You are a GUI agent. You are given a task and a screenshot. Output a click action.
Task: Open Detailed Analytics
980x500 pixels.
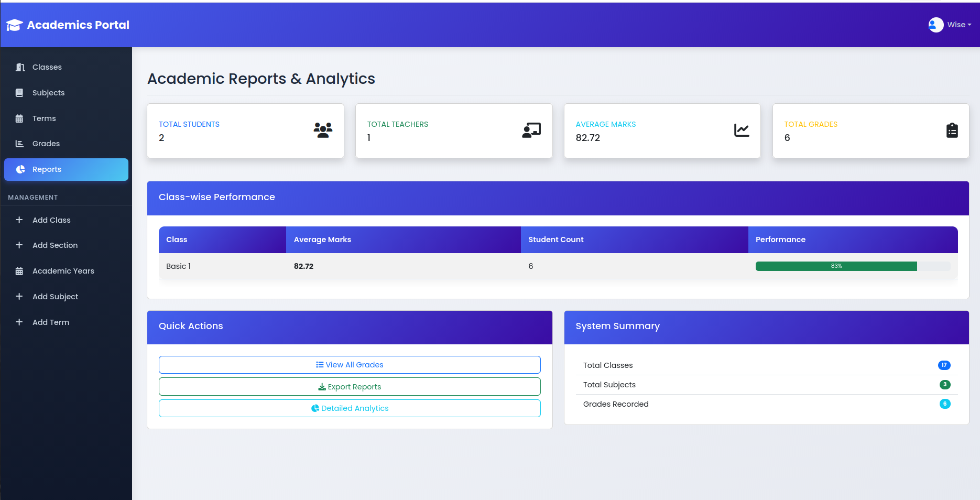pyautogui.click(x=350, y=408)
